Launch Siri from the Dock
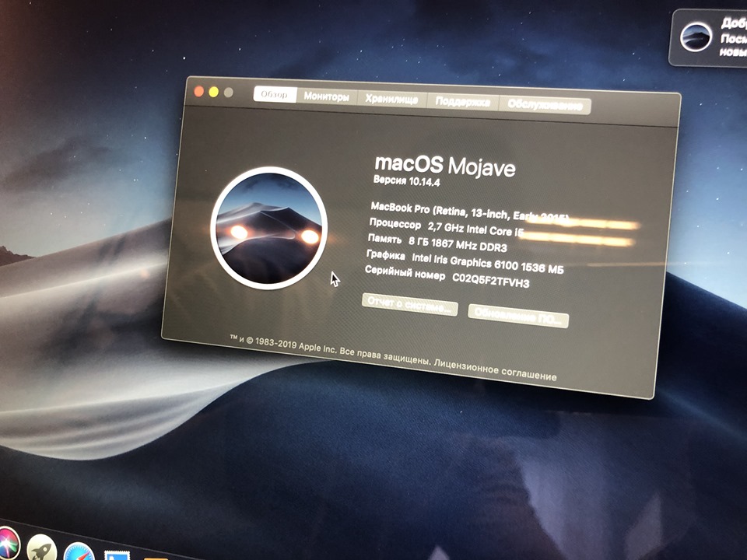Image resolution: width=747 pixels, height=560 pixels. [x=7, y=544]
